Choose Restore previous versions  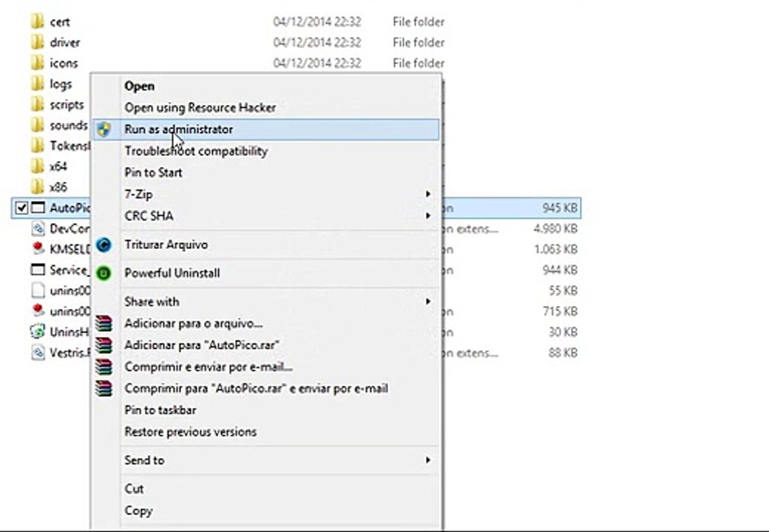coord(265,432)
